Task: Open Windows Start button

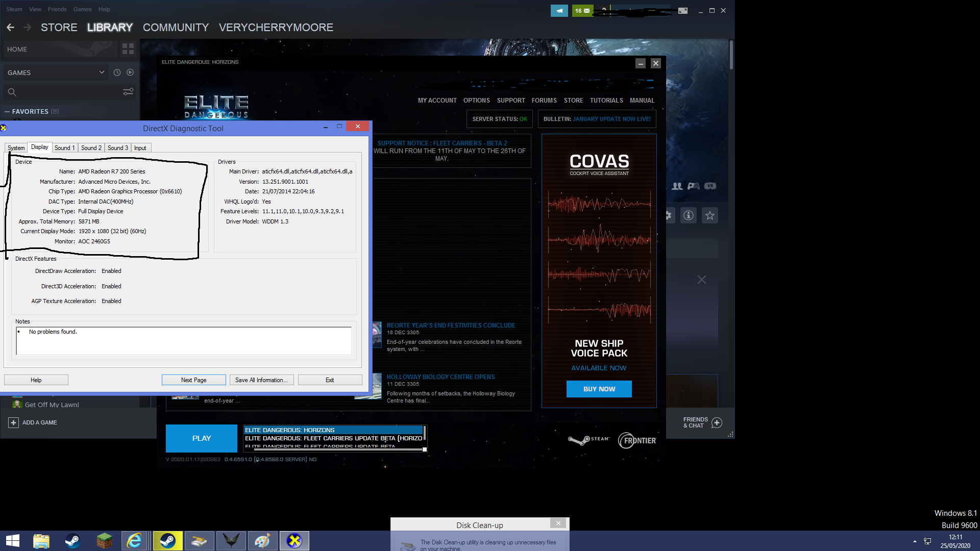Action: (x=13, y=541)
